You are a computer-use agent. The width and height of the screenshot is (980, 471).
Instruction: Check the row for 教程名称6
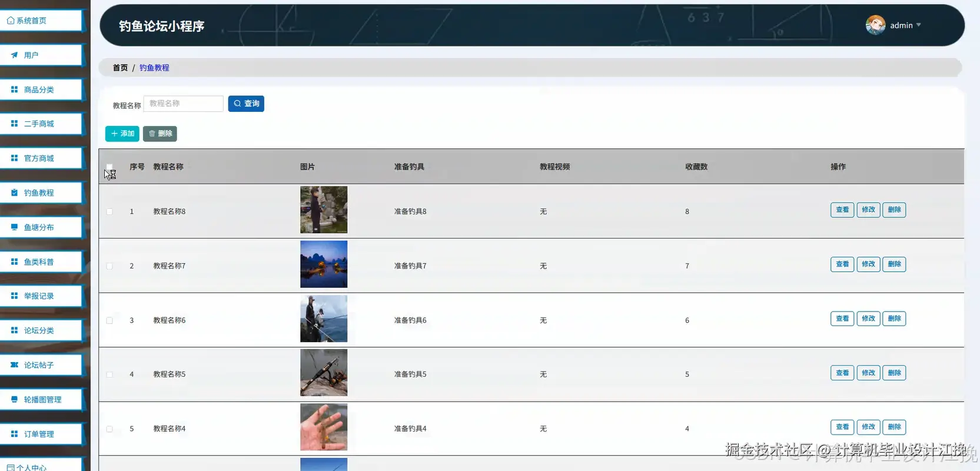click(109, 320)
